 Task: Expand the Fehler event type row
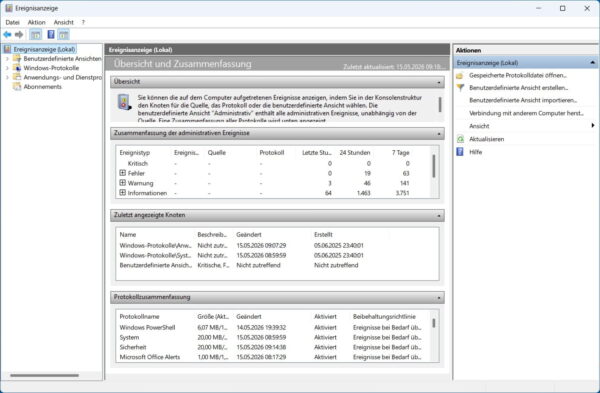[122, 173]
